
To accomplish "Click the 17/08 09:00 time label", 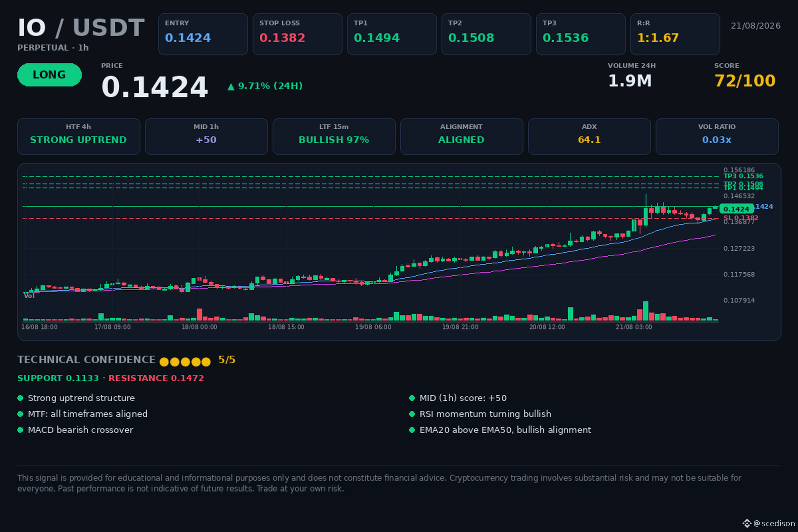I will coord(112,327).
